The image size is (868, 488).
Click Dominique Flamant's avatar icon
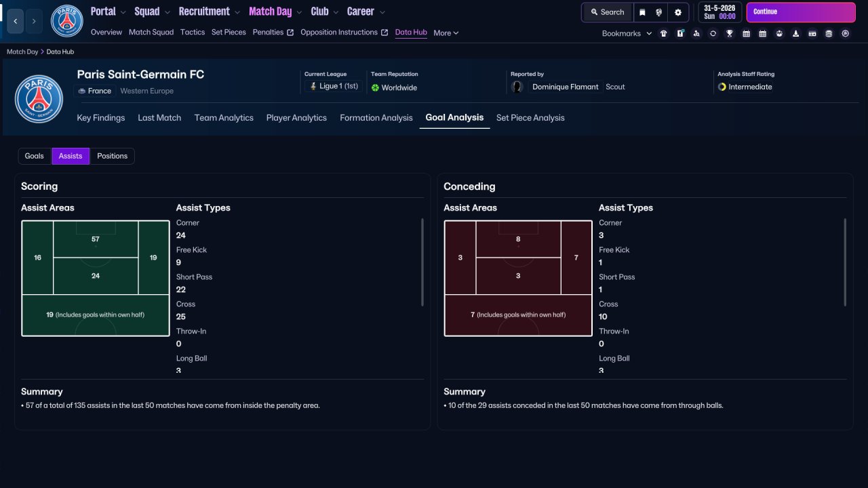(x=517, y=87)
